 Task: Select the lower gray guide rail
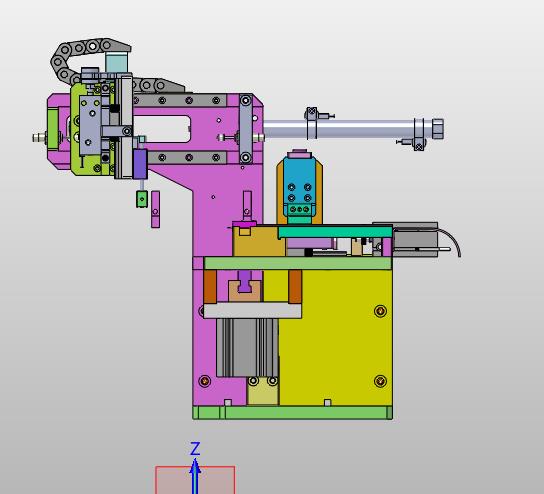pyautogui.click(x=186, y=157)
